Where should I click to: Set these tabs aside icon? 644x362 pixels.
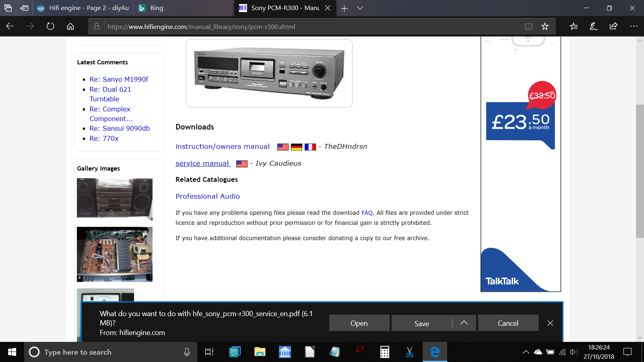pos(24,8)
